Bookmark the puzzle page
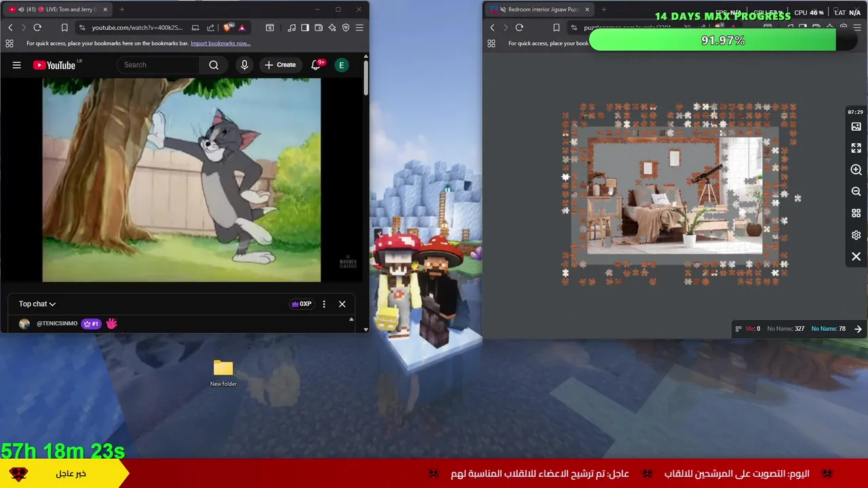Image resolution: width=868 pixels, height=488 pixels. 556,28
